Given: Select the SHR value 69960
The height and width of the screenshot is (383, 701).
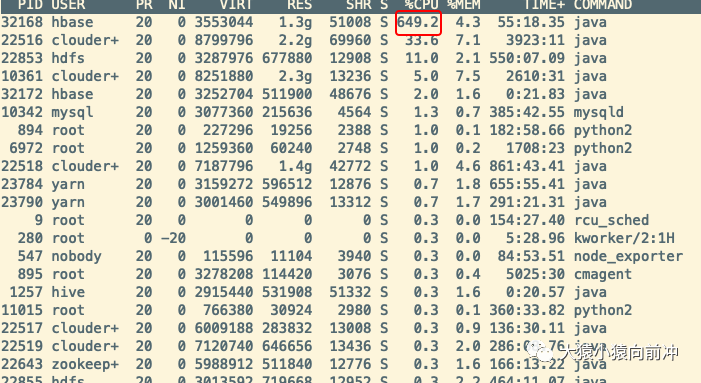Looking at the screenshot, I should pos(350,40).
